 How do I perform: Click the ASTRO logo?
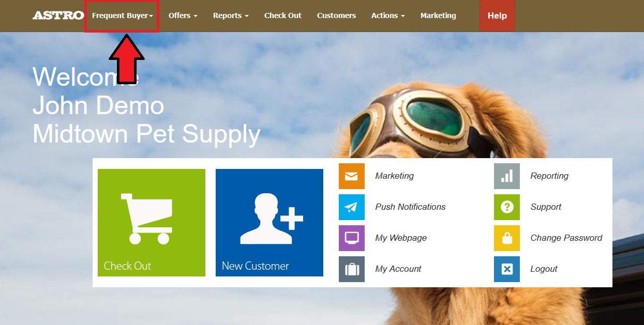(58, 16)
